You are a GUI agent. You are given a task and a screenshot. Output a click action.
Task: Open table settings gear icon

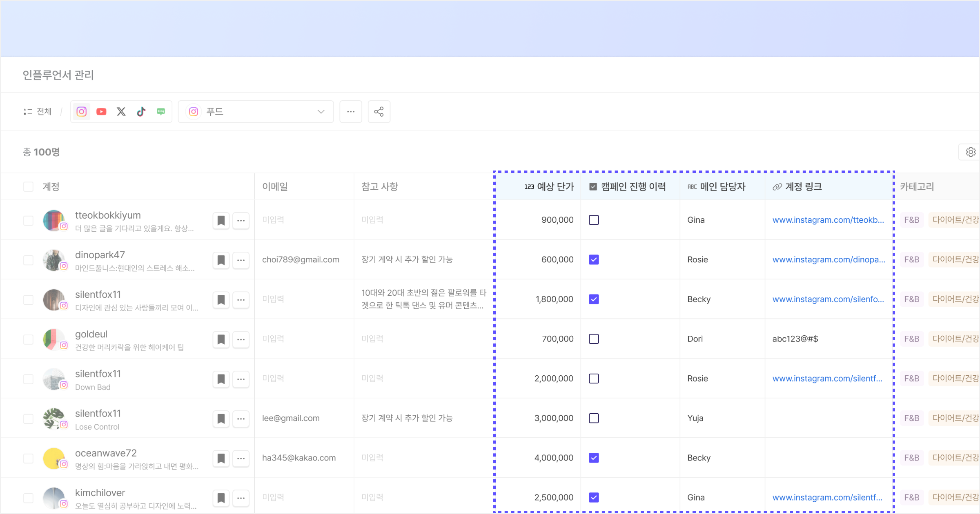click(x=971, y=152)
